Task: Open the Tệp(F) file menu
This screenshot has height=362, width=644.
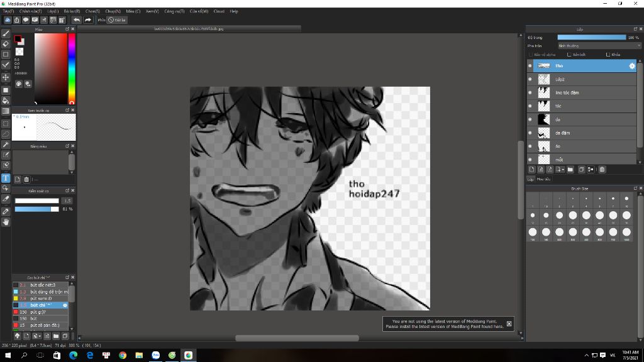Action: pyautogui.click(x=8, y=11)
